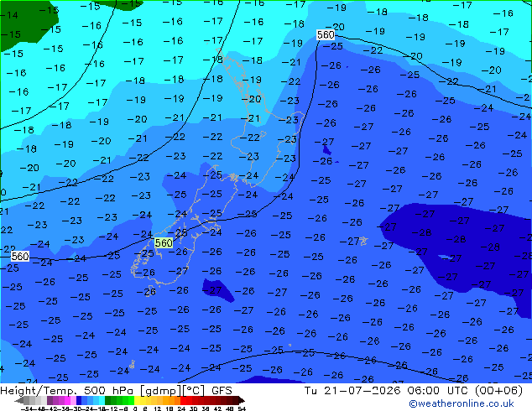532x411 pixels.
Task: Click the dark brown right arrow end of the legend
Action: 241,400
